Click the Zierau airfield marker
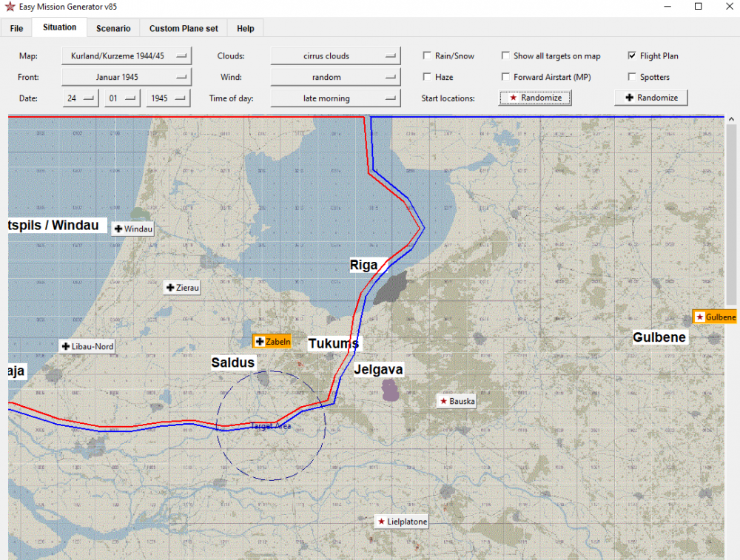Image resolution: width=740 pixels, height=560 pixels. (x=182, y=288)
